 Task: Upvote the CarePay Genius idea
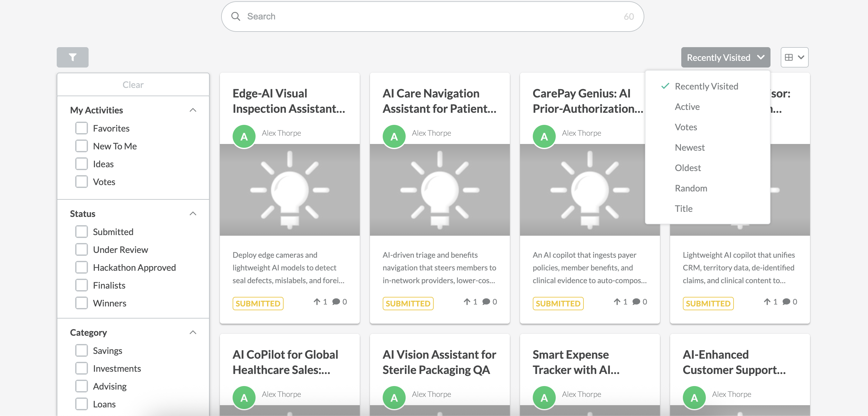coord(617,301)
